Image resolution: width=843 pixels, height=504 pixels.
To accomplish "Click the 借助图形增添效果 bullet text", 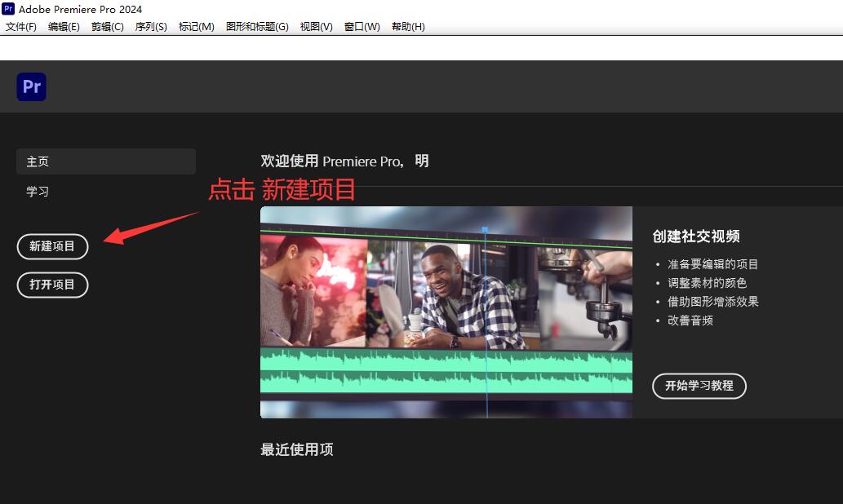I will (x=713, y=302).
